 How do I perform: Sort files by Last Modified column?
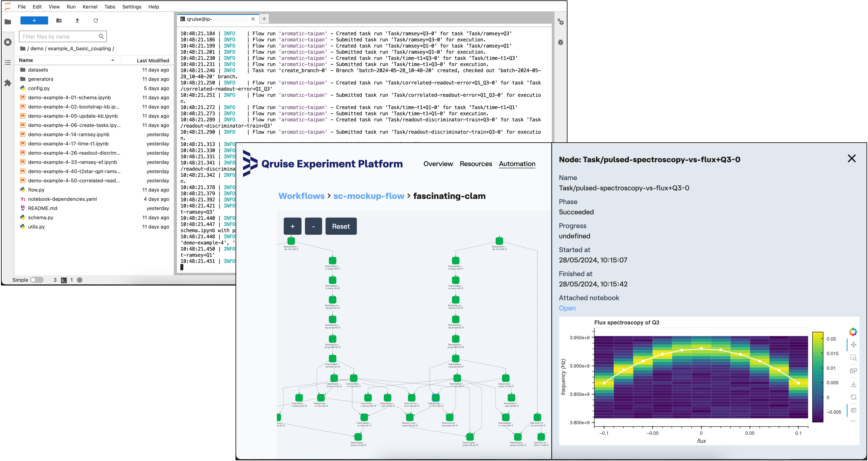[x=153, y=60]
